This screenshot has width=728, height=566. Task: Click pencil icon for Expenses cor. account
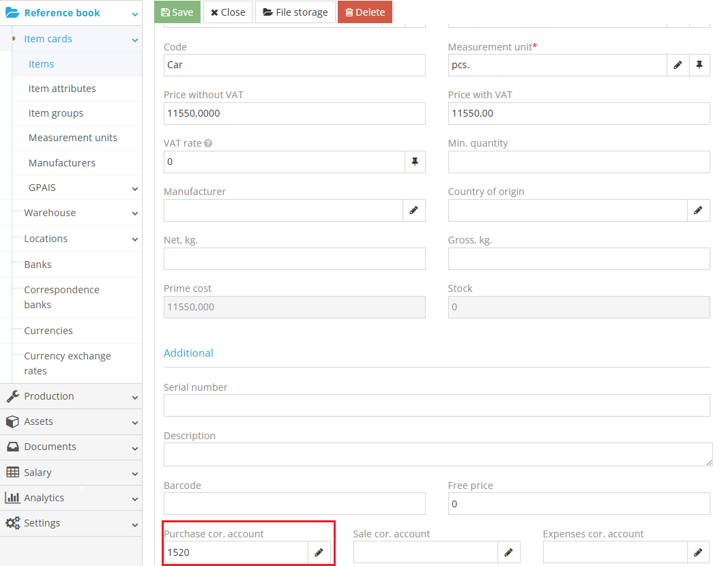[x=698, y=552]
